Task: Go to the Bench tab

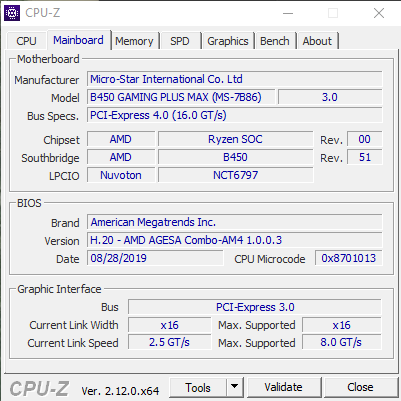Action: [x=275, y=41]
